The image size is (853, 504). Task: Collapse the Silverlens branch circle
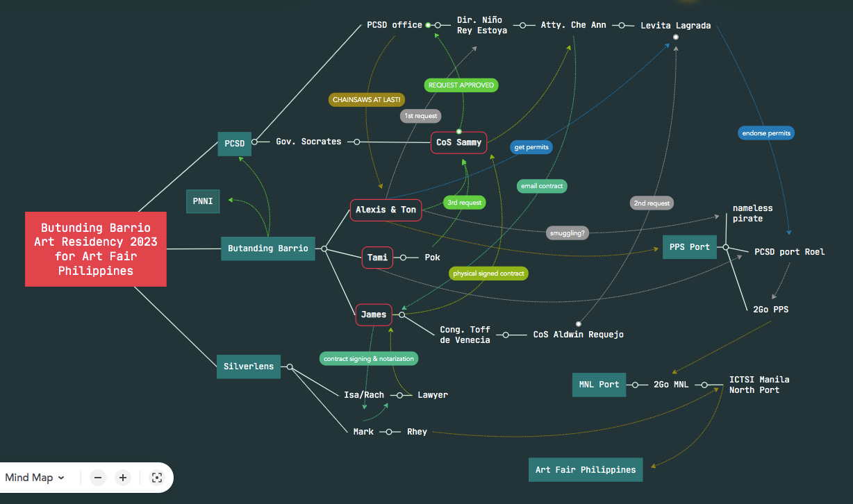pyautogui.click(x=290, y=367)
